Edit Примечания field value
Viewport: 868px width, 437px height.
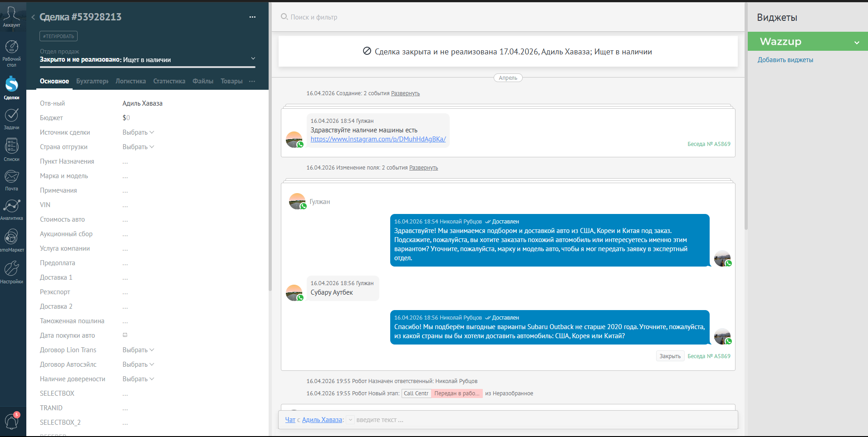coord(125,191)
